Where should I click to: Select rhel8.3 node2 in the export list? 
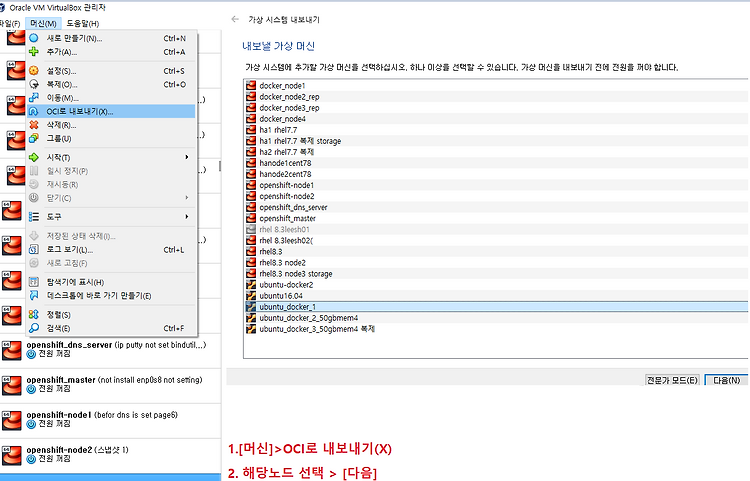[x=496, y=262]
